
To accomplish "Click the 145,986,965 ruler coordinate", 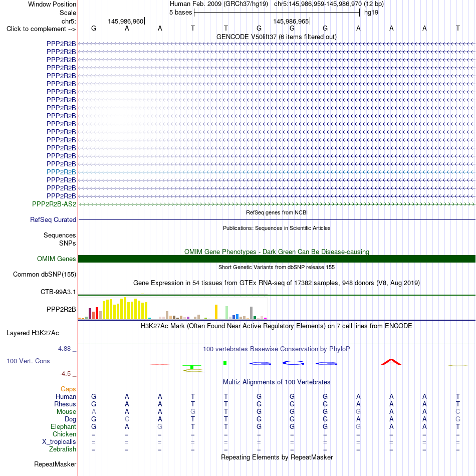I will coord(291,21).
